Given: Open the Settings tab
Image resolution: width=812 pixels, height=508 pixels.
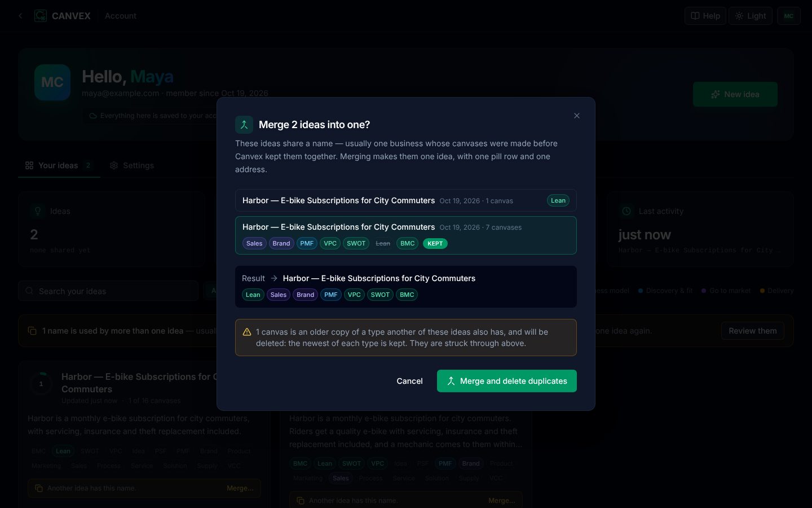Looking at the screenshot, I should pos(132,165).
